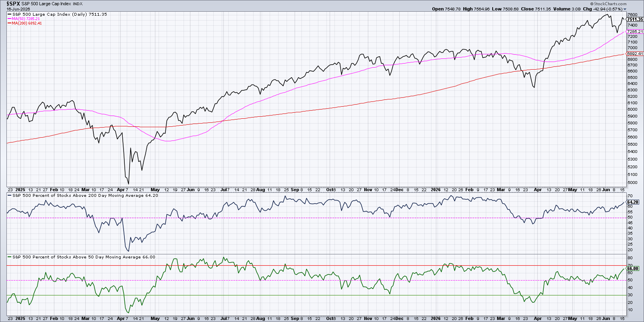The image size is (644, 322).
Task: Click the 6892.41 MA(200) tag on the price axis
Action: point(635,54)
